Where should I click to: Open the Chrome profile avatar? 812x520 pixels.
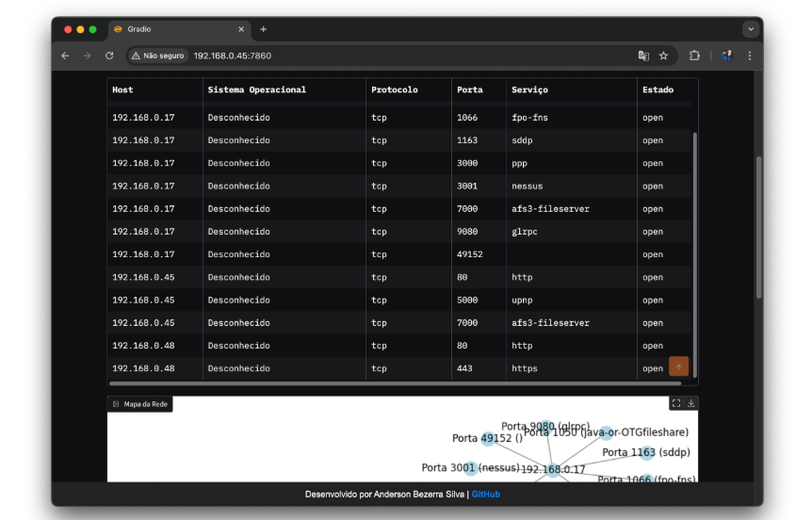tap(726, 56)
